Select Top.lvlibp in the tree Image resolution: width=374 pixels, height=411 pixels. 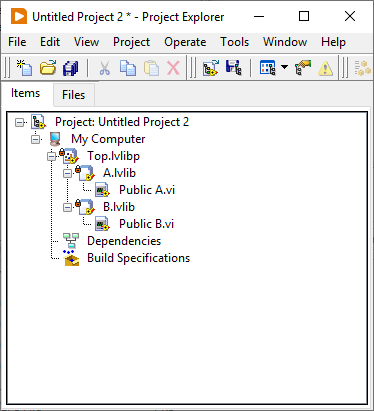coord(113,156)
